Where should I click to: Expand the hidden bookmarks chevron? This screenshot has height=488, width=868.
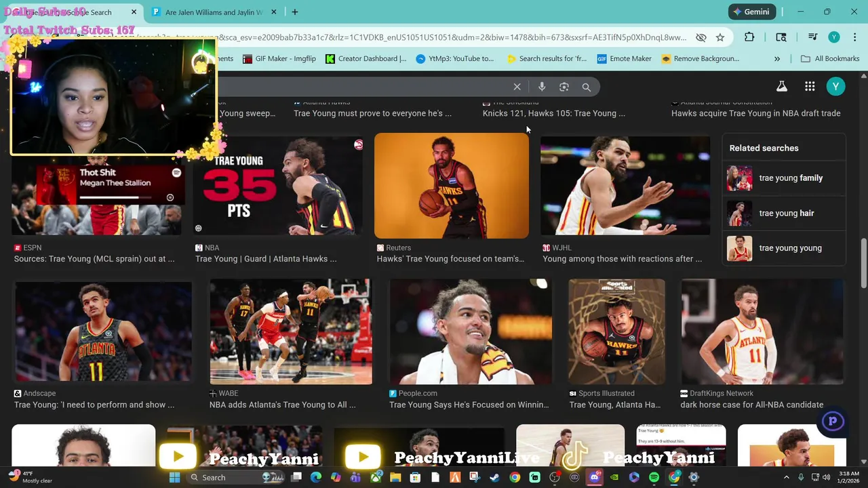[x=777, y=59]
